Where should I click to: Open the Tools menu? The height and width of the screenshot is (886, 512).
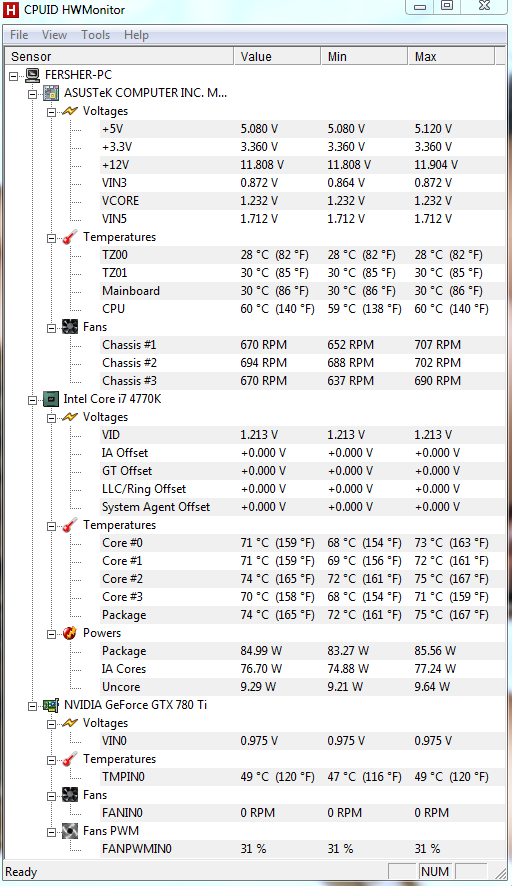pyautogui.click(x=96, y=35)
